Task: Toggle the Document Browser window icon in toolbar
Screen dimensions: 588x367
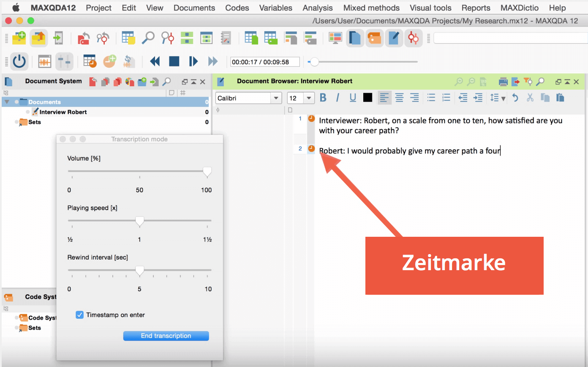Action: tap(394, 38)
